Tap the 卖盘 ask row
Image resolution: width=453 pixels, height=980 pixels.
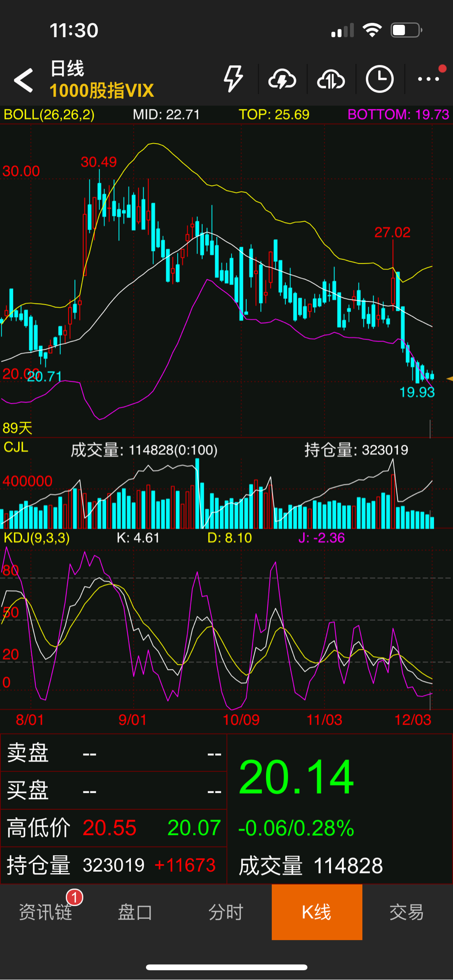point(114,753)
